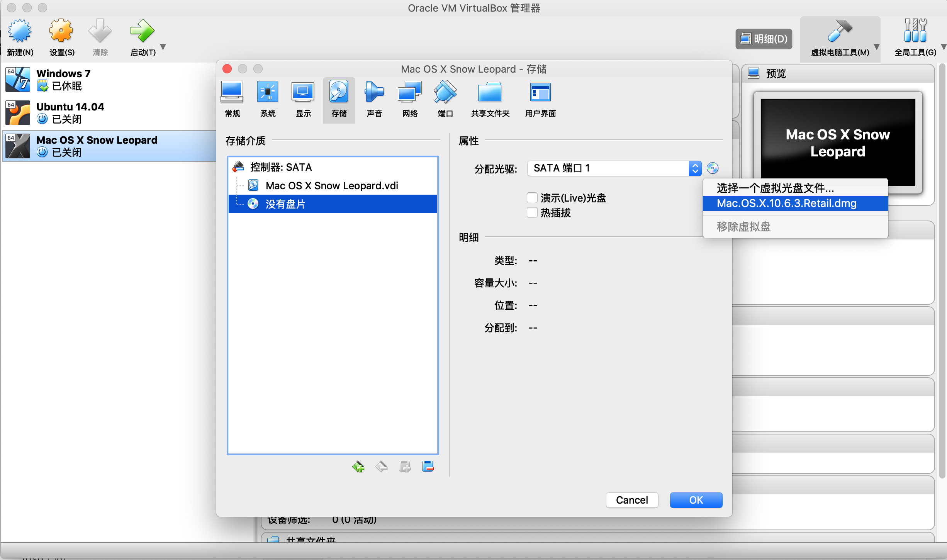Click the remove storage attachment icon
The width and height of the screenshot is (947, 560).
pyautogui.click(x=428, y=467)
